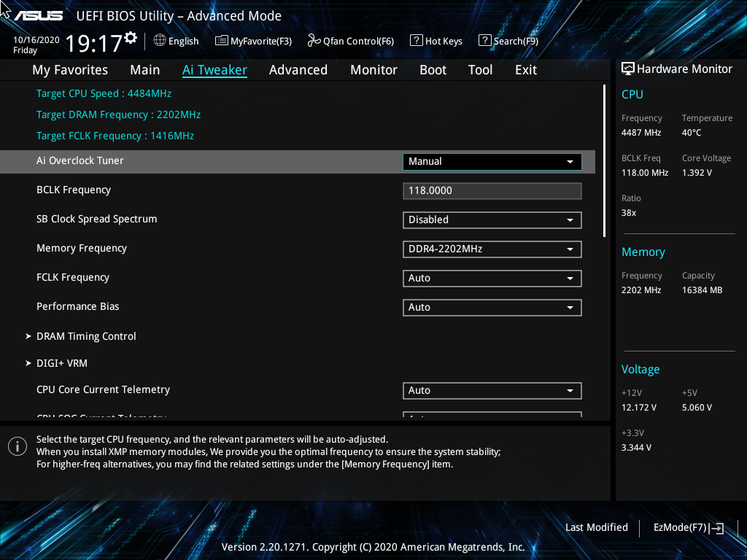Click the Hot Keys question mark icon
747x560 pixels.
tap(416, 41)
